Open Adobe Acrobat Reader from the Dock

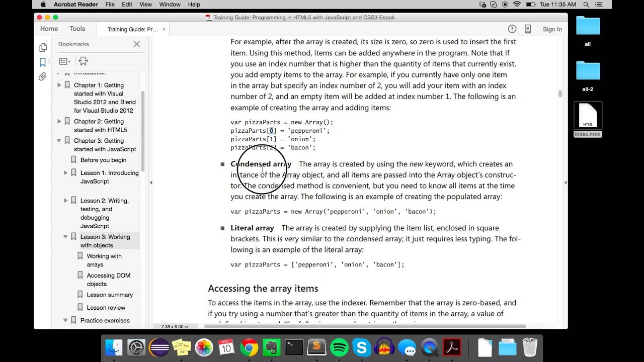pos(452,347)
